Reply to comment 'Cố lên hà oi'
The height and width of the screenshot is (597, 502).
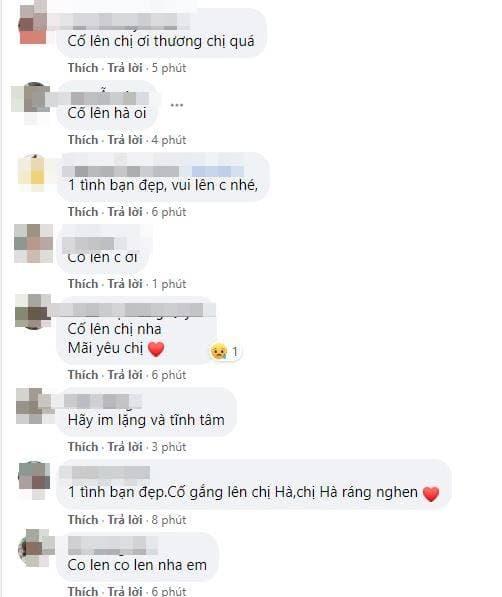125,140
